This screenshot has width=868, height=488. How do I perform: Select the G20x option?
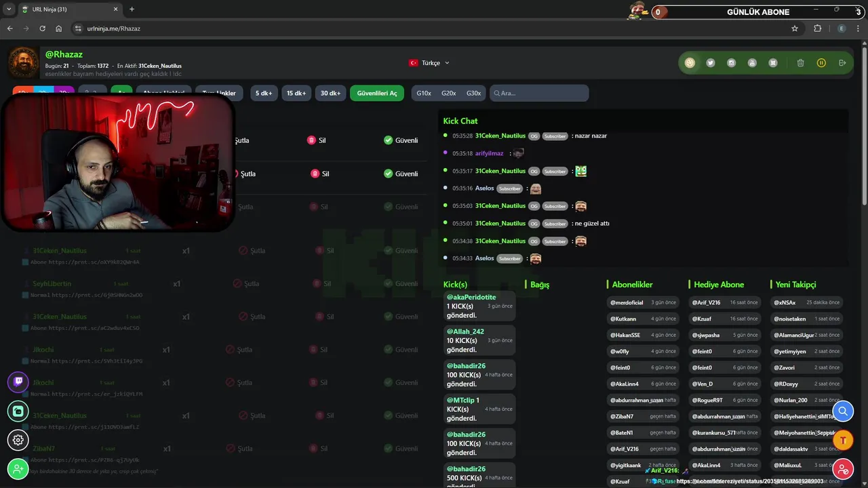point(449,93)
